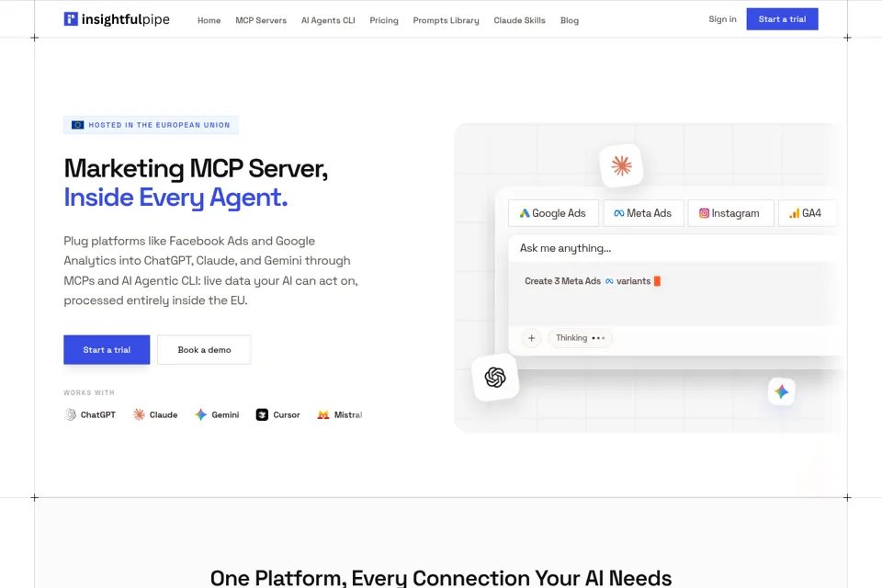Click the Instagram logo icon
882x588 pixels.
pos(704,213)
